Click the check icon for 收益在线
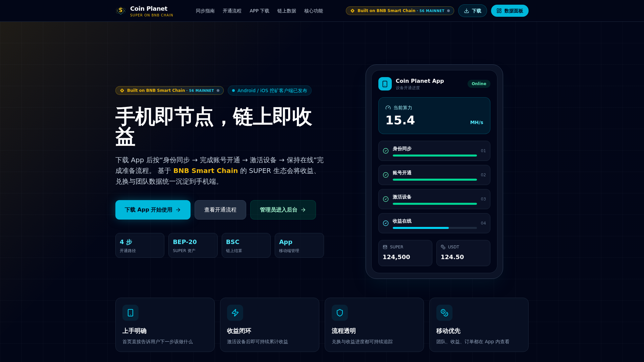Viewport: 644px width, 362px height. point(386,223)
